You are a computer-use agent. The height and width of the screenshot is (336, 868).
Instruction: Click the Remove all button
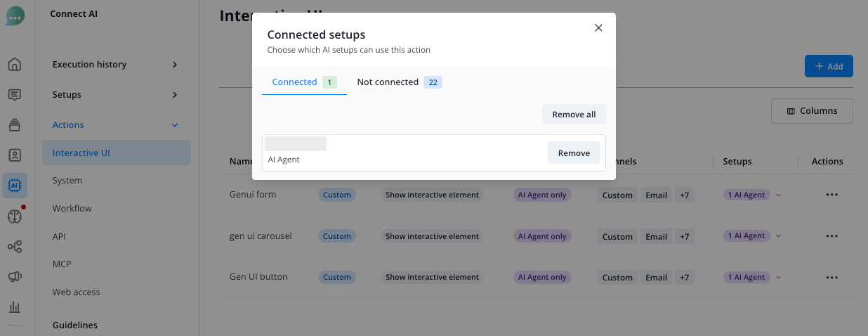coord(574,114)
